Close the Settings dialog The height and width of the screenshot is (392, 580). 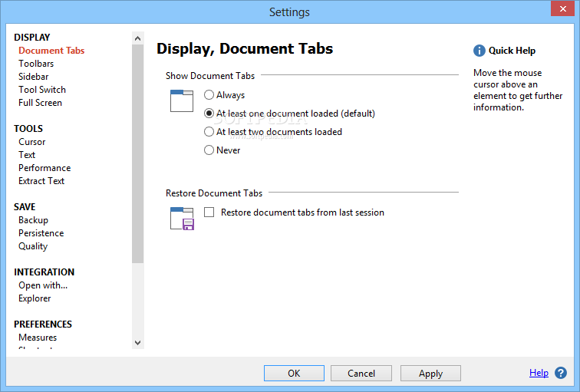(562, 8)
